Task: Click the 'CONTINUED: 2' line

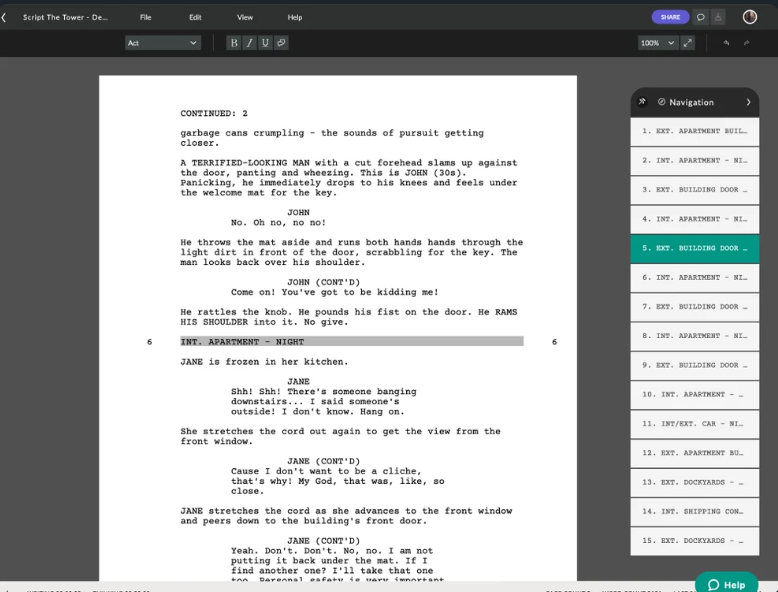Action: pos(214,113)
